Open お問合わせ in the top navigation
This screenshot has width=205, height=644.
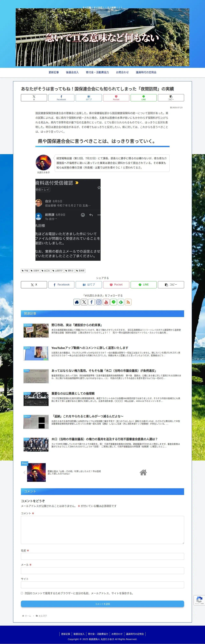[122, 72]
